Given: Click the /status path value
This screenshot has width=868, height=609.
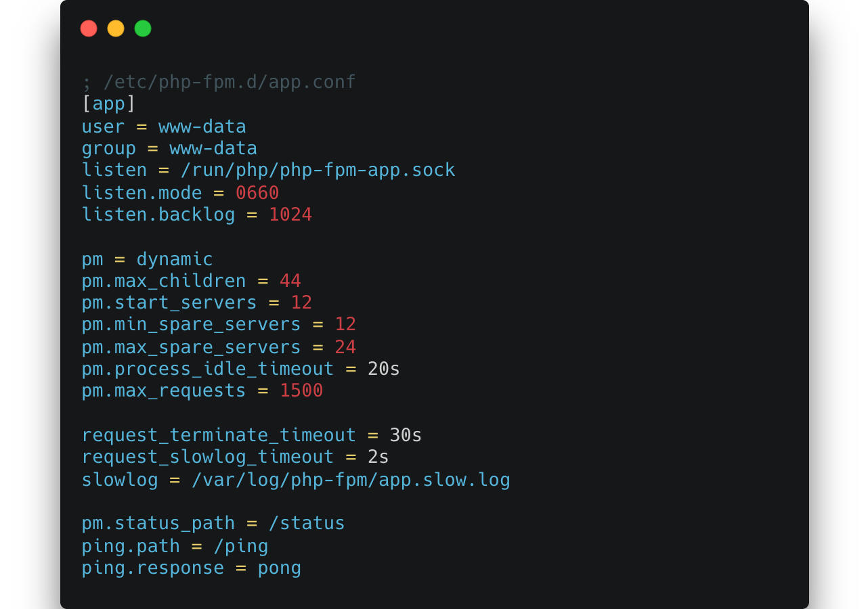Looking at the screenshot, I should [307, 524].
